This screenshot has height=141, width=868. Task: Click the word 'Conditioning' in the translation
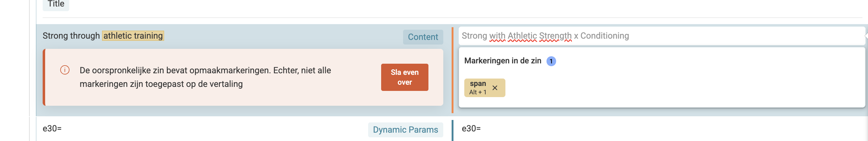tap(605, 36)
